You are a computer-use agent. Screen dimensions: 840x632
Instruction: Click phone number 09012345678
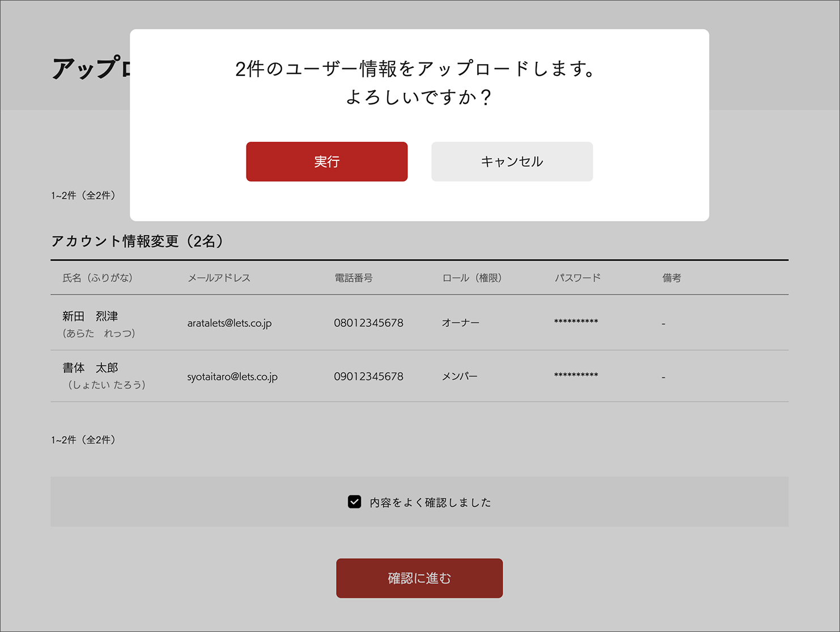pos(368,376)
